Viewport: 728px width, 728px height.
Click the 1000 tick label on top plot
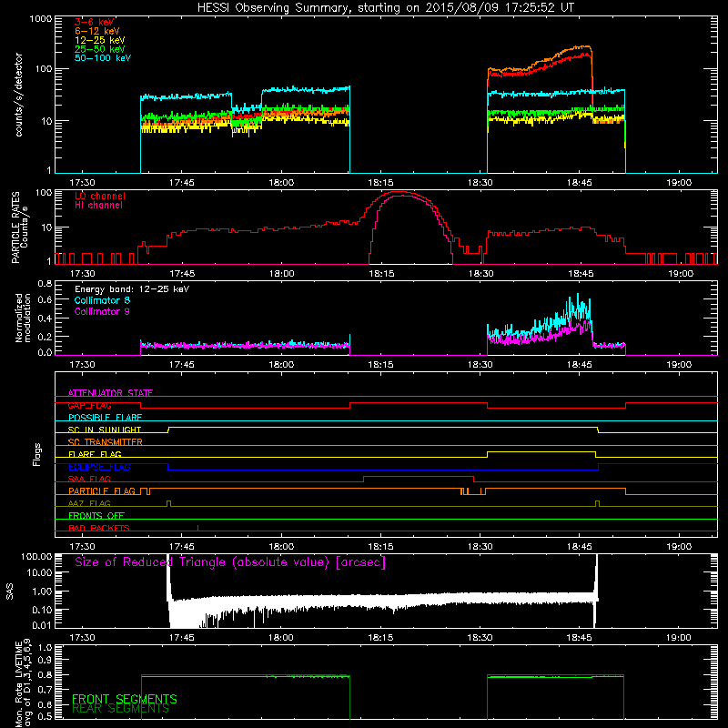pos(41,19)
